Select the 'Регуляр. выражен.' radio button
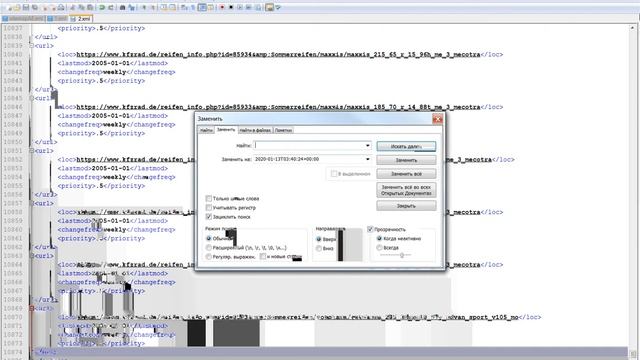The image size is (640, 360). (209, 256)
